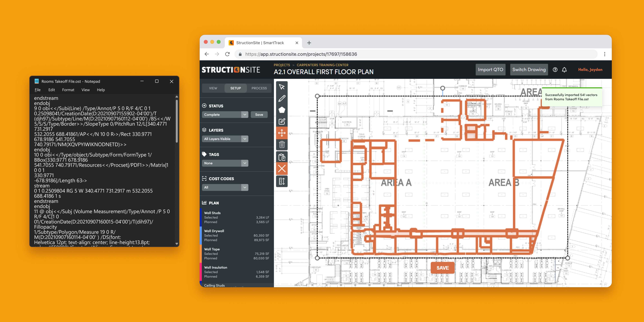The image size is (644, 322).
Task: Click the trash delete tool
Action: point(282,145)
